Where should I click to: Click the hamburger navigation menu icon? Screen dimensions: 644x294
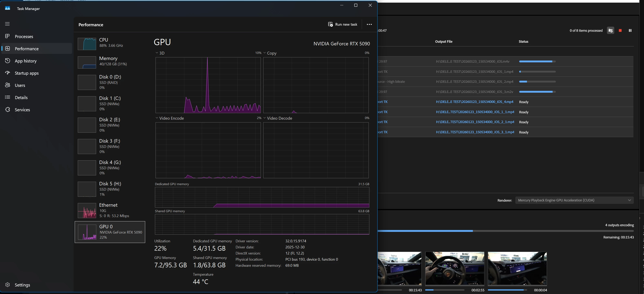point(7,24)
